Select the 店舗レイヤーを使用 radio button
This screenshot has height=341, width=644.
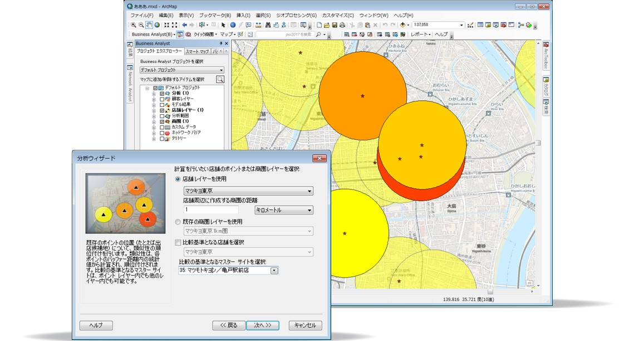point(178,179)
